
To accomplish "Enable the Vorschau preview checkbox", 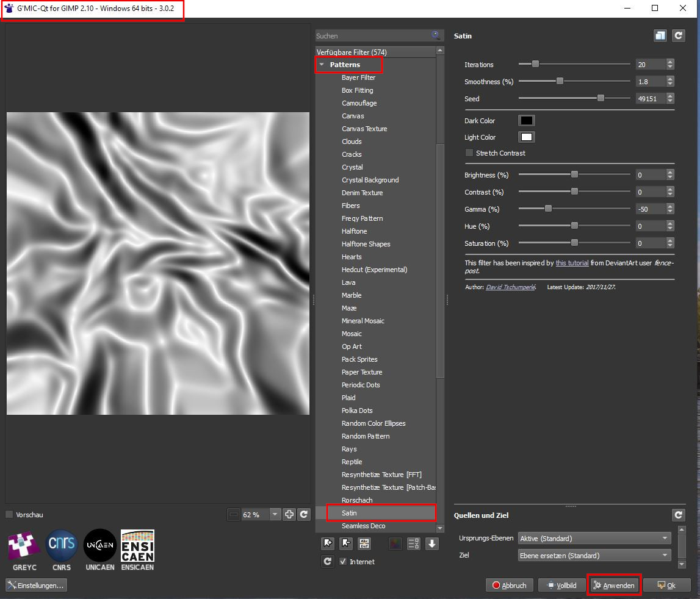I will coord(9,515).
